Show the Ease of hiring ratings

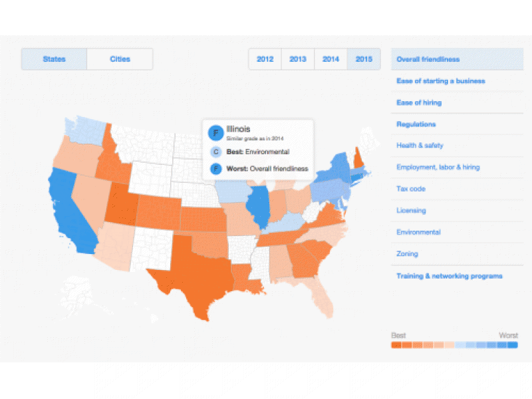click(x=419, y=102)
